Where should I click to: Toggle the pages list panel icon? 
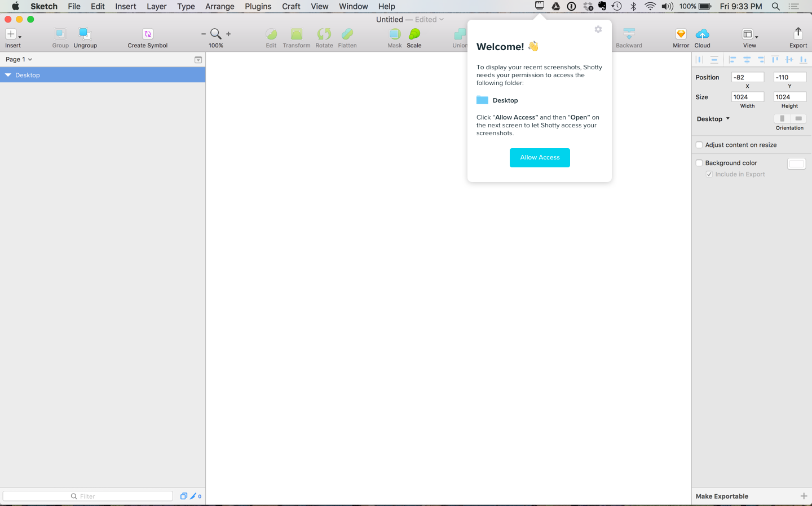(198, 60)
